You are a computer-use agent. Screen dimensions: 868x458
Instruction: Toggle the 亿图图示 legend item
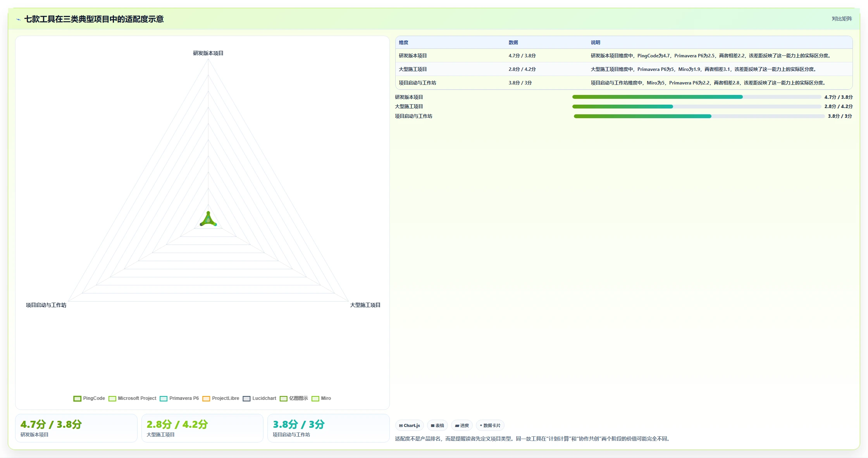(x=294, y=398)
